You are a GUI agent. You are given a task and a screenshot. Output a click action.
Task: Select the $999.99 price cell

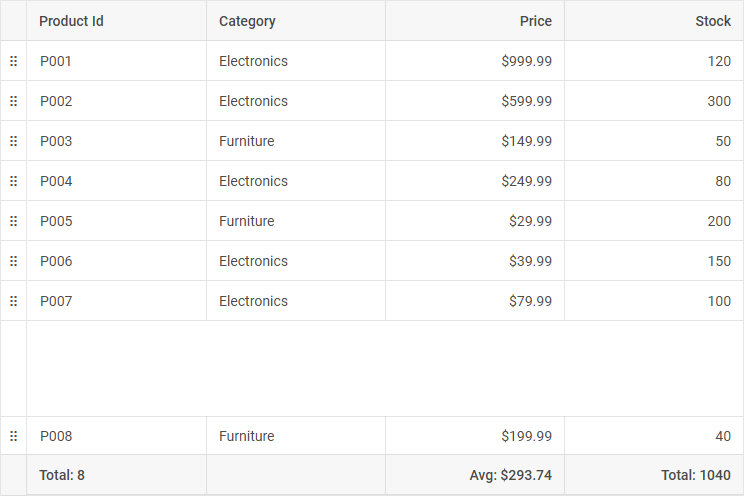tap(526, 61)
